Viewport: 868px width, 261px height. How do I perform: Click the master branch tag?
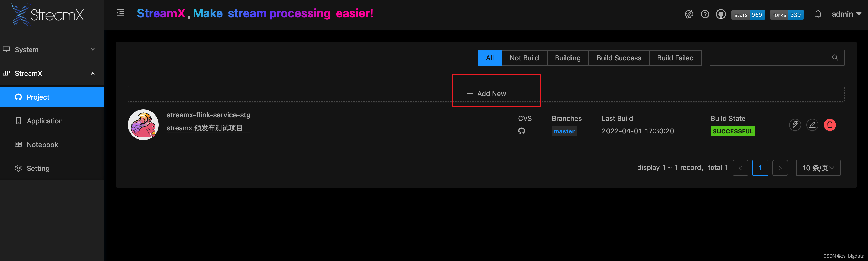[x=564, y=131]
